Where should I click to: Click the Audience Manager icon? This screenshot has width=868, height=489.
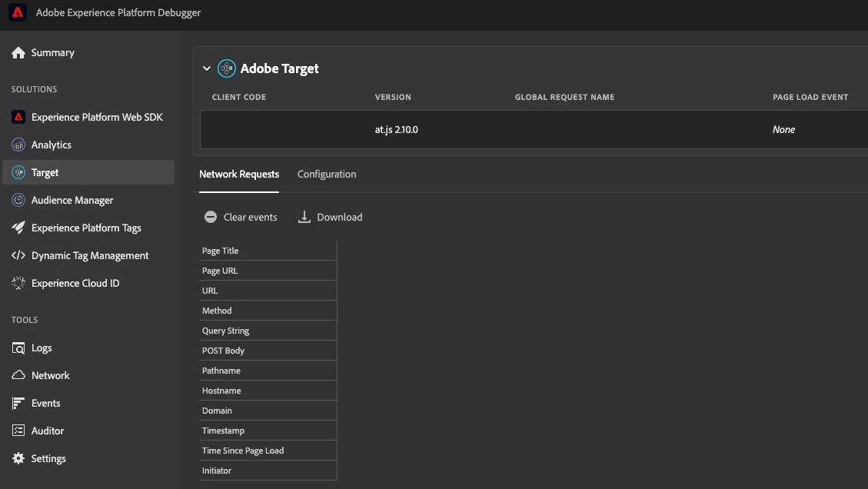tap(18, 200)
